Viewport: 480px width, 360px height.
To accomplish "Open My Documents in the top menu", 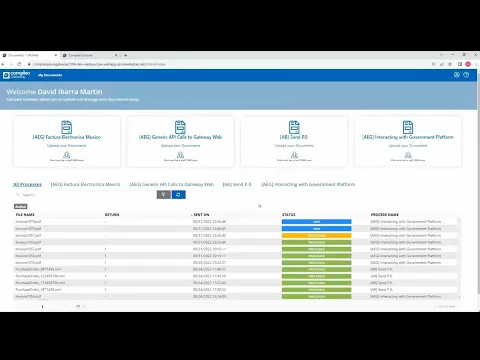I will pos(50,75).
